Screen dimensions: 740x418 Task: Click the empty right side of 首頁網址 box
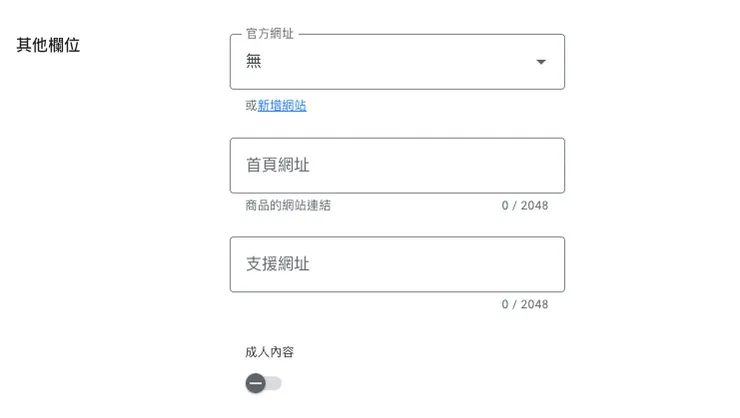point(500,165)
